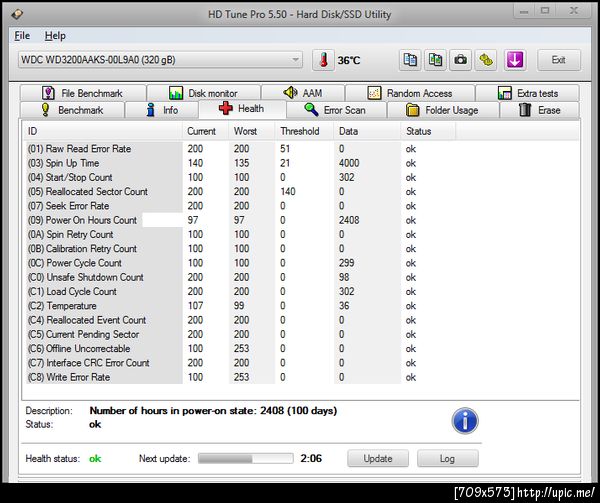The image size is (600, 503).
Task: Open the File menu
Action: point(22,36)
